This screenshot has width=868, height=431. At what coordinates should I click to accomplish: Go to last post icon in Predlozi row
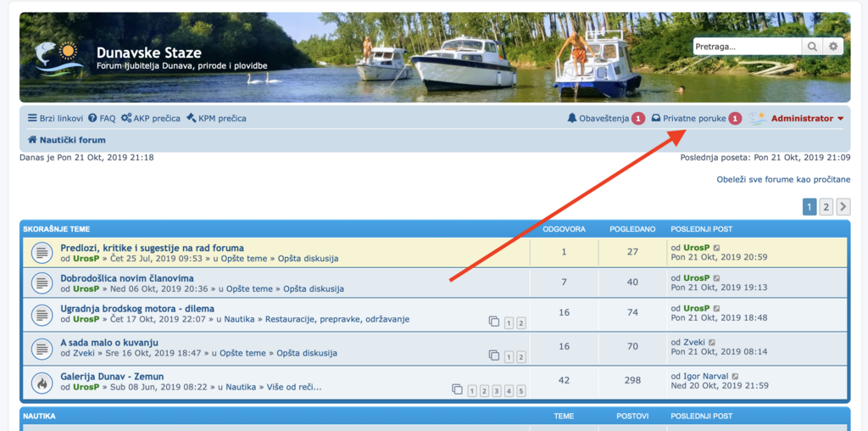[717, 248]
